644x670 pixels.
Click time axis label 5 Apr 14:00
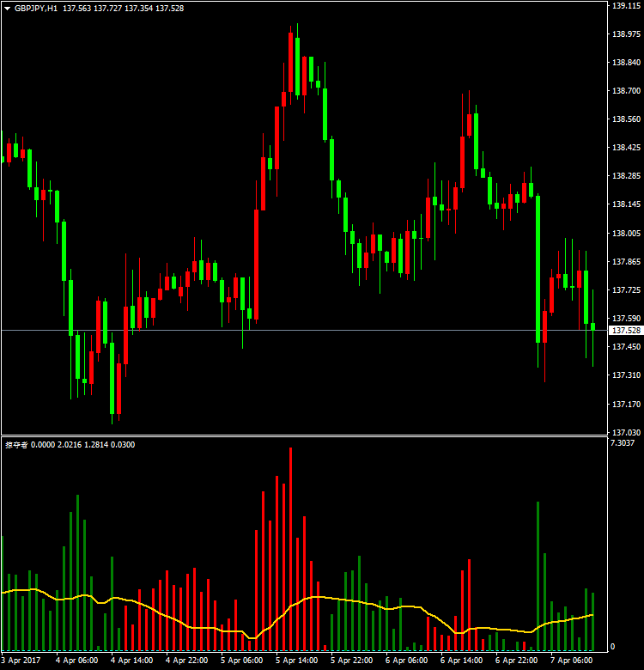tap(297, 661)
